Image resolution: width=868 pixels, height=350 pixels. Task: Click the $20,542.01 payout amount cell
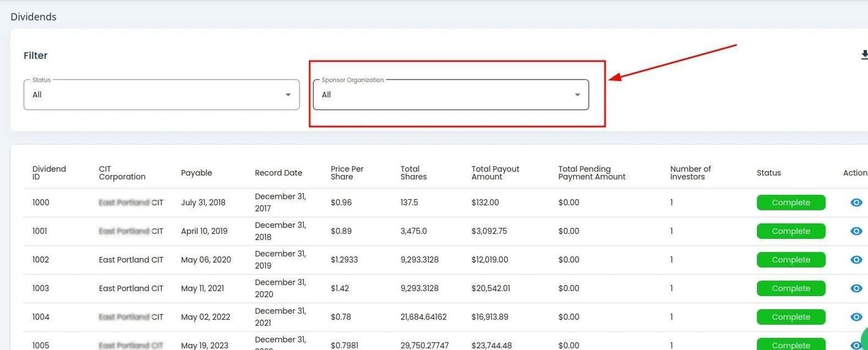[x=490, y=289]
